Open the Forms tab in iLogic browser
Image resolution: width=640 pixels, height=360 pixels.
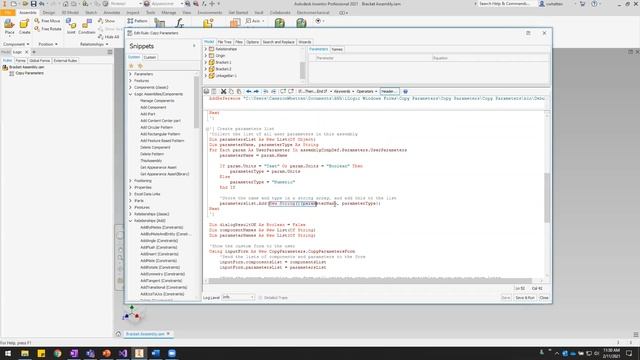click(20, 60)
